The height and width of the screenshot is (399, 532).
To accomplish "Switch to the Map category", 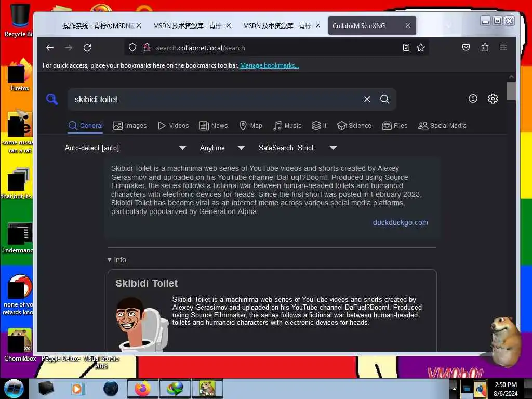I will (251, 126).
